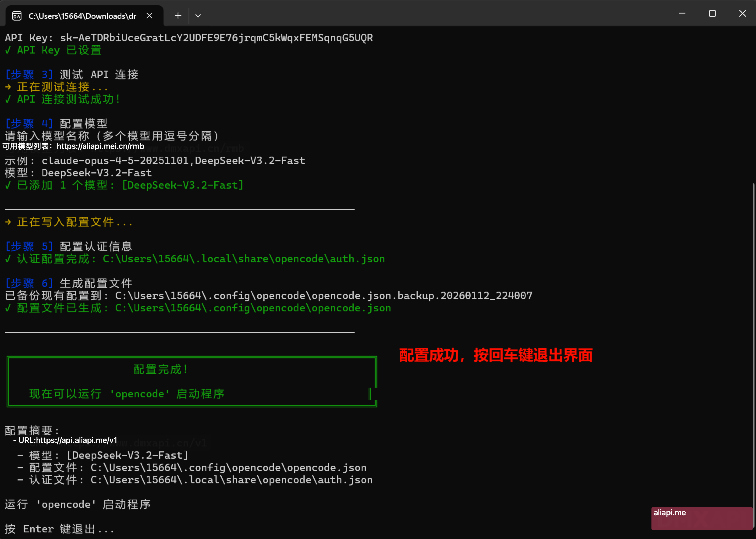Open a new terminal tab with plus

tap(178, 16)
